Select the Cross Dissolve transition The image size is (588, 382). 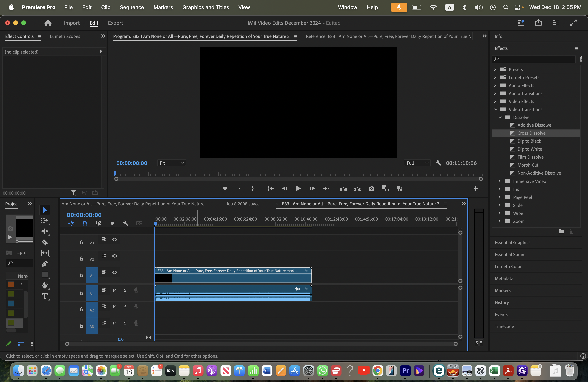click(x=531, y=133)
